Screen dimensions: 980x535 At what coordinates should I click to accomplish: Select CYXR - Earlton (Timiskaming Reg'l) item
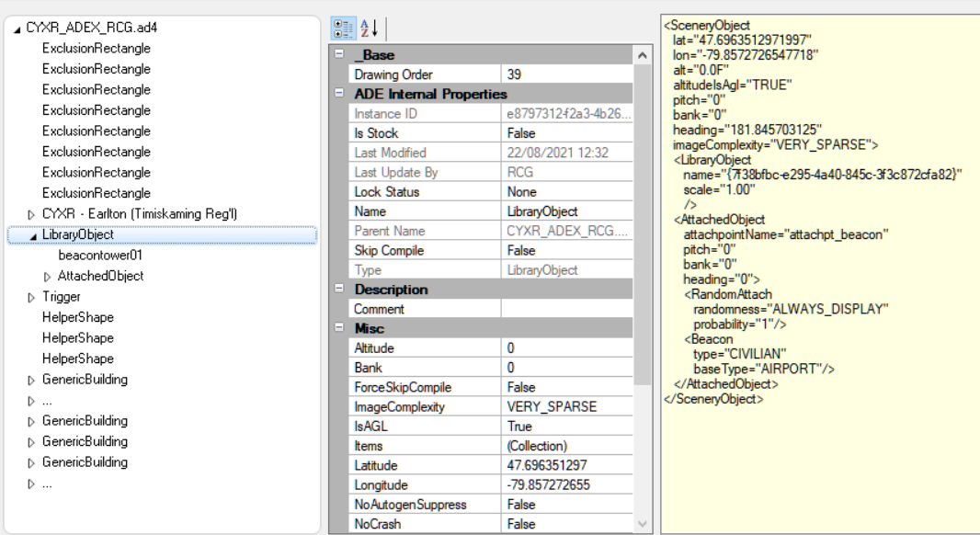140,214
